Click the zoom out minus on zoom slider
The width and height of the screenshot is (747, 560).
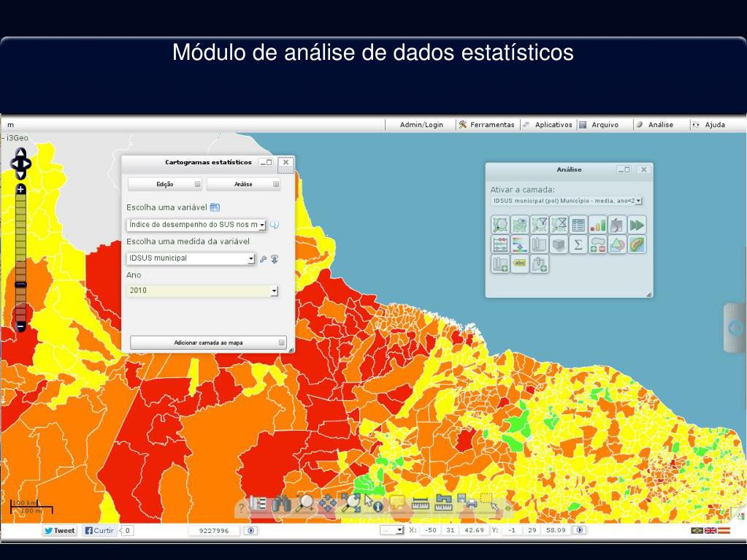(20, 326)
